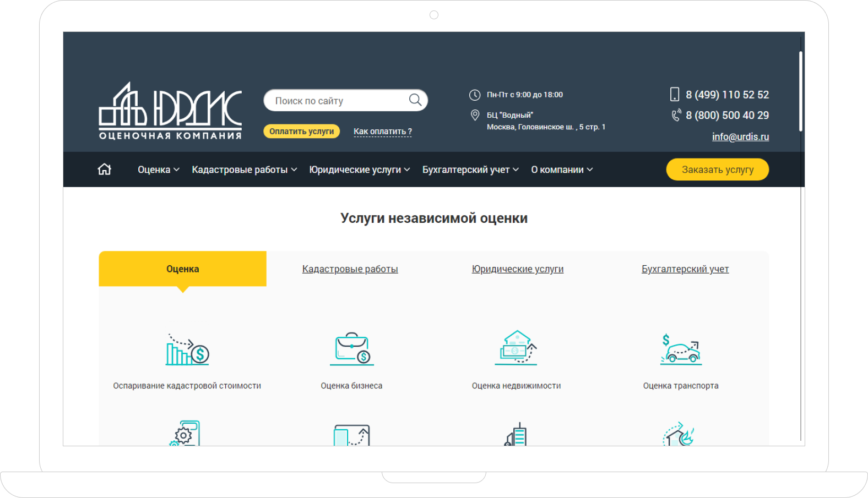Switch to the Бухгалтерский учет tab
This screenshot has height=498, width=868.
tap(685, 269)
